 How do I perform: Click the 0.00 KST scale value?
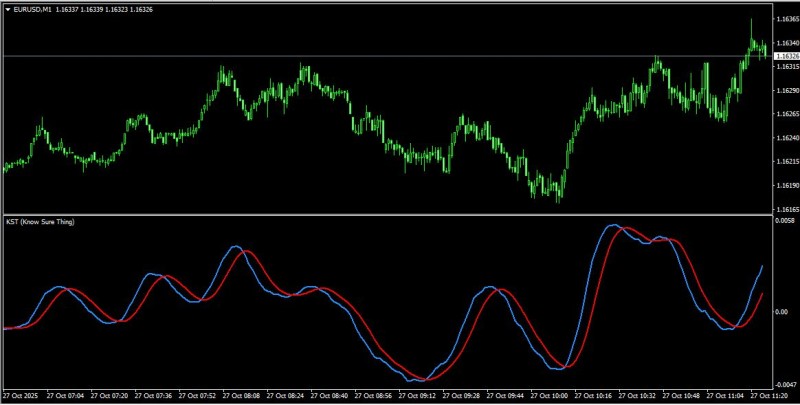pyautogui.click(x=782, y=312)
